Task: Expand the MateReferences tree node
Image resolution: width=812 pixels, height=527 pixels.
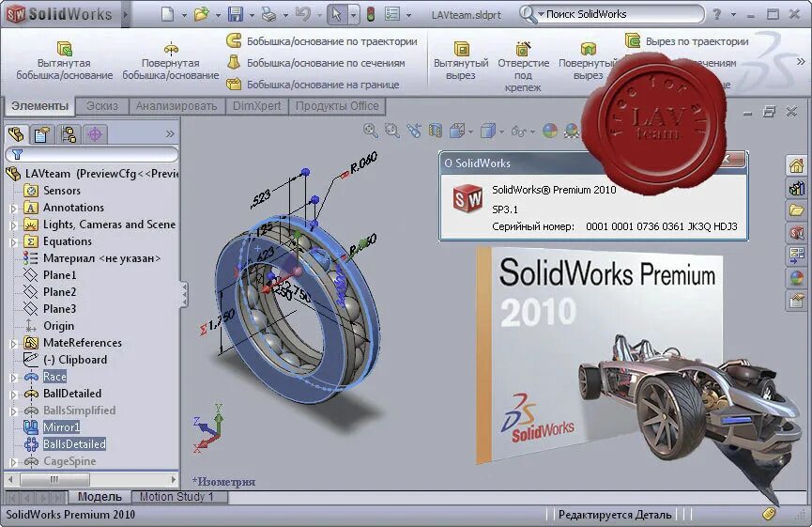Action: [13, 344]
